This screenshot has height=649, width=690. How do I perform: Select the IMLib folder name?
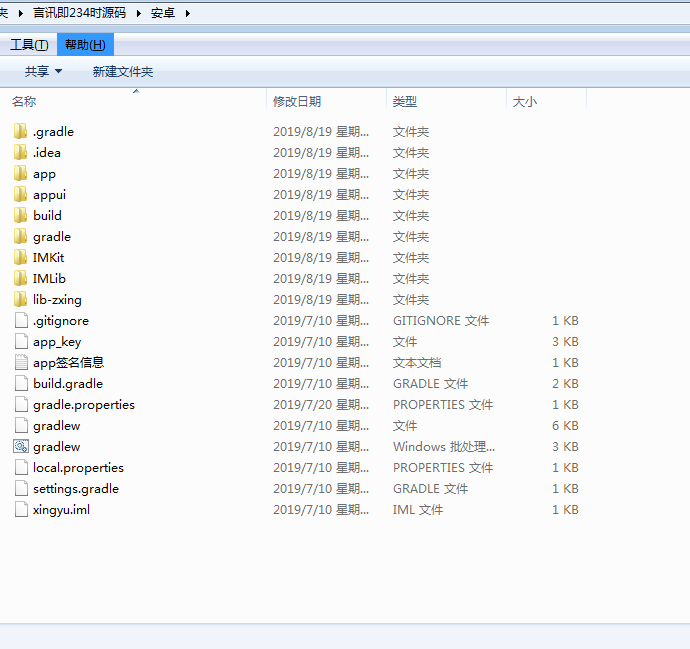coord(49,279)
